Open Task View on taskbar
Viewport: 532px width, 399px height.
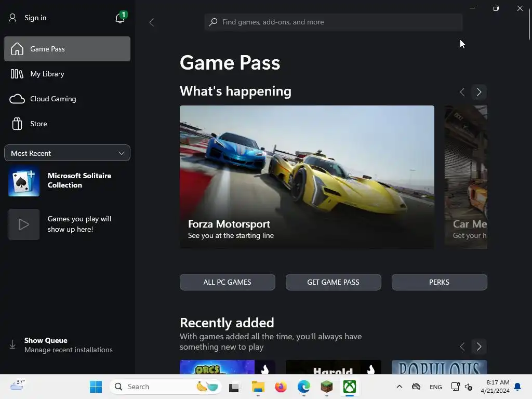click(234, 387)
